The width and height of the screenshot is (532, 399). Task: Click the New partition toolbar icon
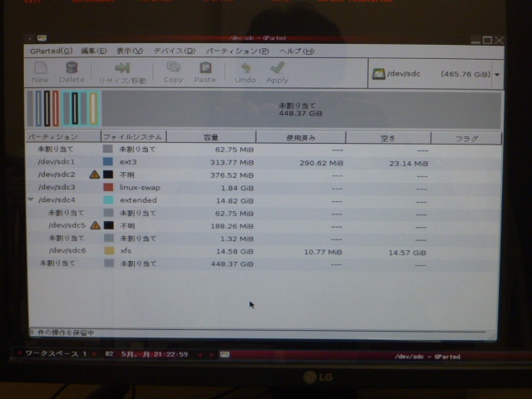[x=41, y=68]
